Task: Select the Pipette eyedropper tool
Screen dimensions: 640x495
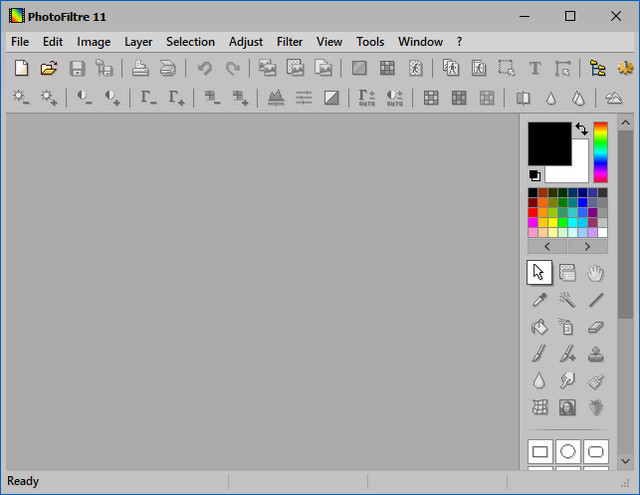Action: point(540,299)
